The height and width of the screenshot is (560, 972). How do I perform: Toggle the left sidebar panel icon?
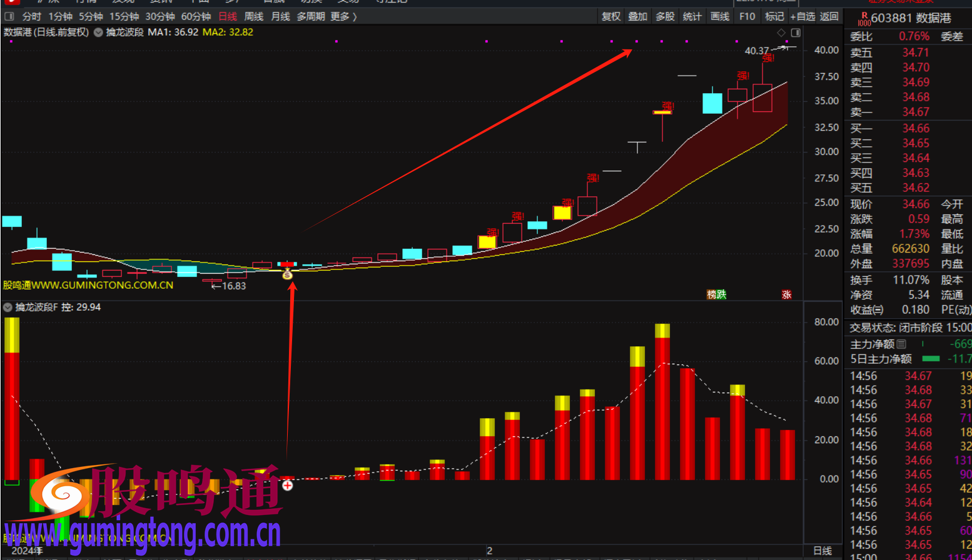click(x=9, y=16)
